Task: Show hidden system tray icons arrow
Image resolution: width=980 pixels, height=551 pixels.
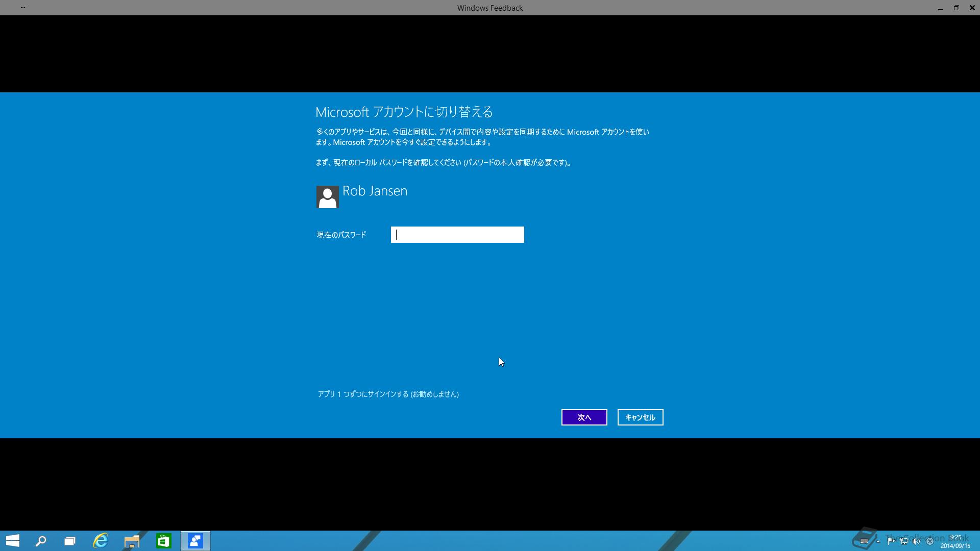Action: click(x=878, y=541)
